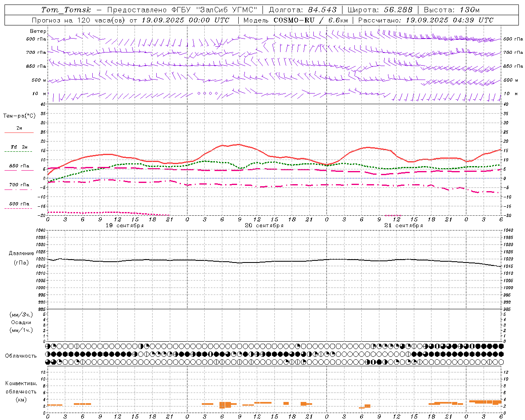The width and height of the screenshot is (525, 420).
Task: Click the Конвективн. label
Action: 21,383
